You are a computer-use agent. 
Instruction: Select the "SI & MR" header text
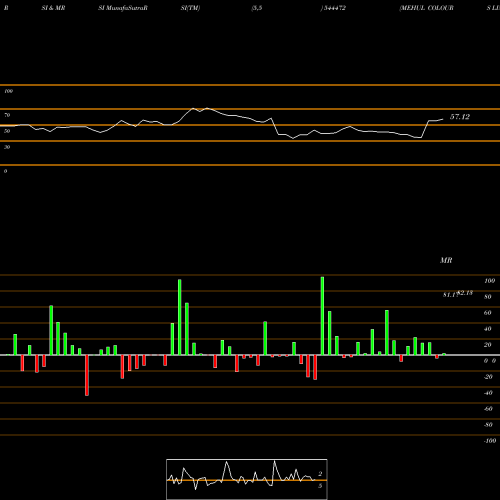53,8
